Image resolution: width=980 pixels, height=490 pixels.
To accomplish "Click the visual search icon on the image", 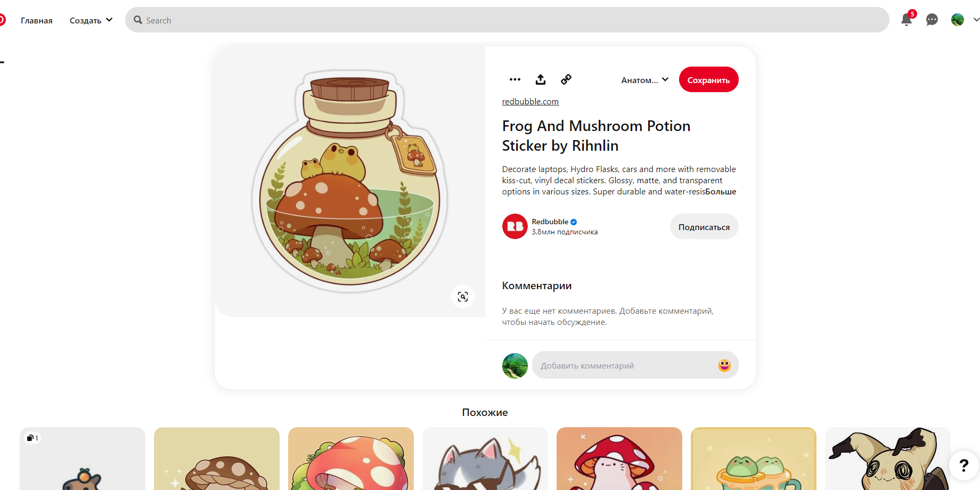I will coord(463,297).
